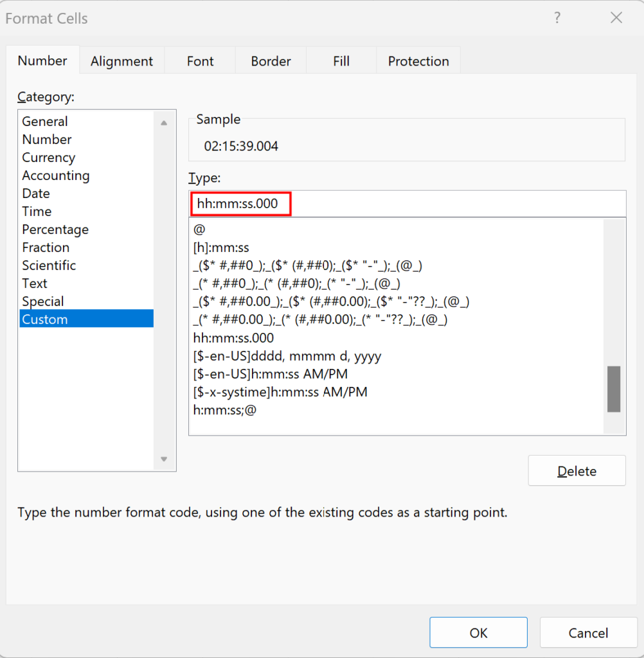Screen dimensions: 644x658
Task: Go to the Border tab
Action: pos(271,61)
